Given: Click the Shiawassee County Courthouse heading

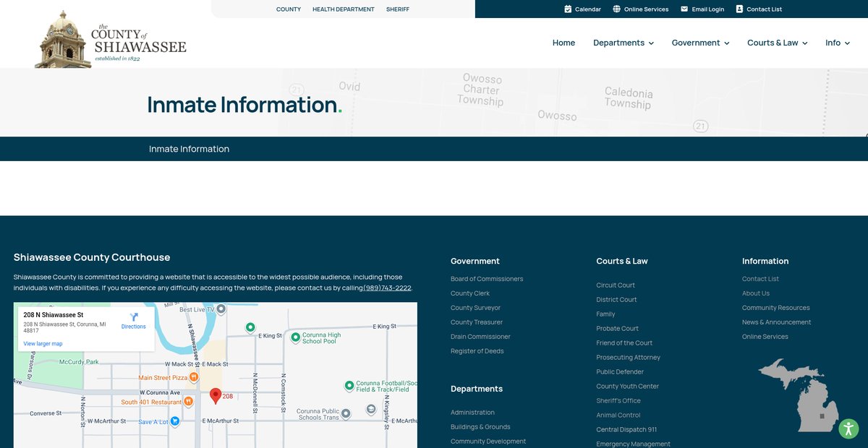Looking at the screenshot, I should 92,257.
